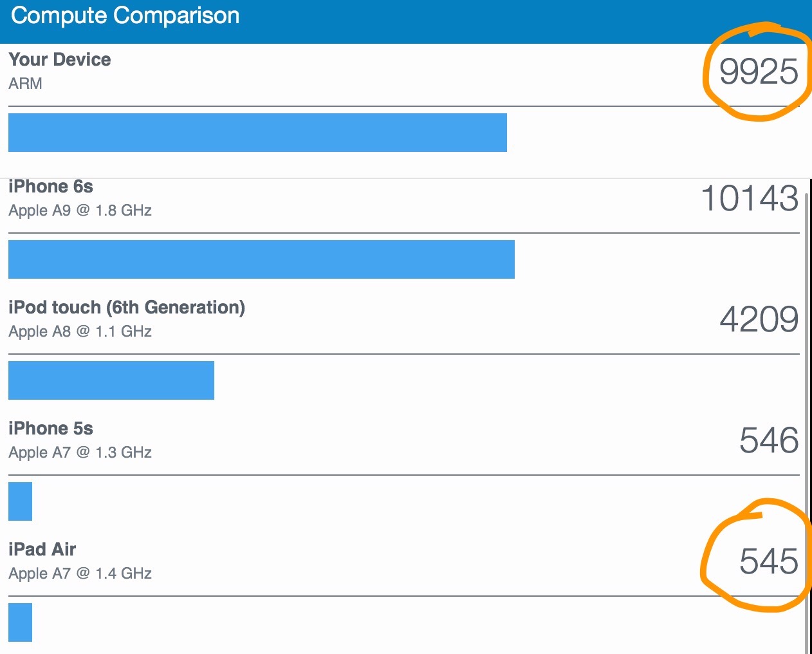Click the iPhone 5s small blue bar
The image size is (812, 654).
tap(20, 501)
